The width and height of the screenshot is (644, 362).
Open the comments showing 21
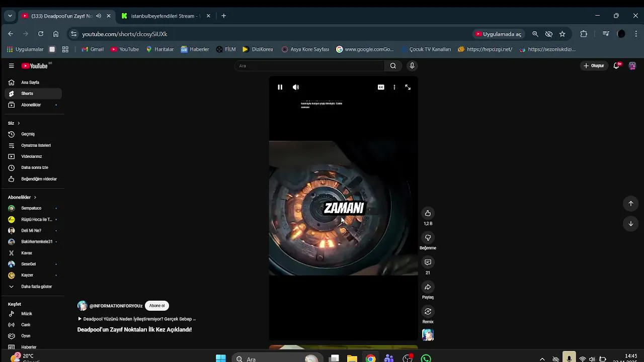pyautogui.click(x=428, y=262)
